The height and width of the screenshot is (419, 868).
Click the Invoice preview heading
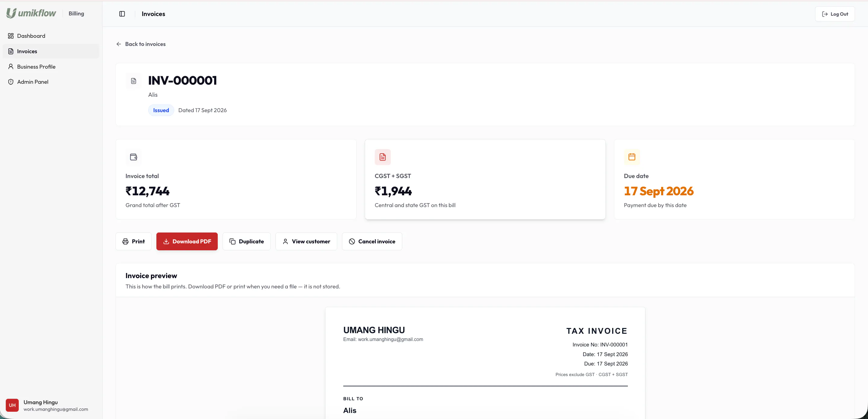click(151, 275)
